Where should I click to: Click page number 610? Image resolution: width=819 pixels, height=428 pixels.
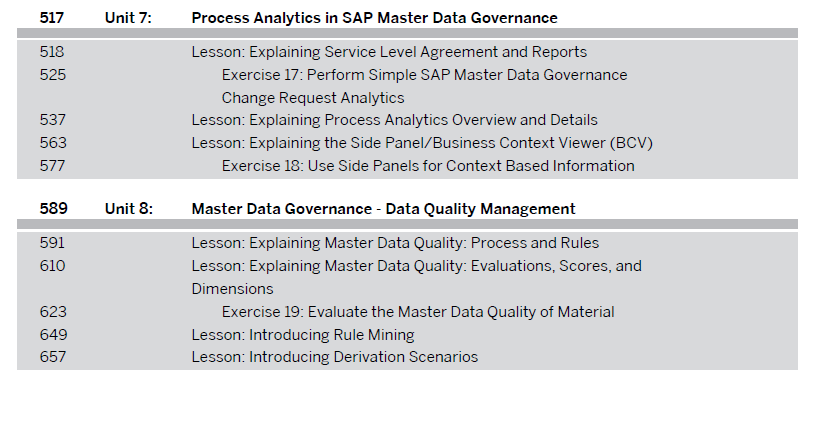(x=52, y=265)
